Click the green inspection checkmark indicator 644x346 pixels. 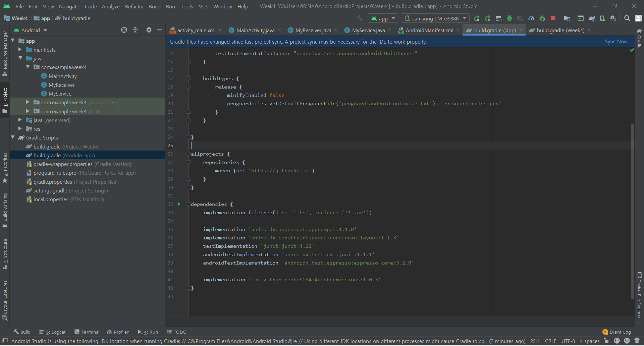tap(632, 50)
